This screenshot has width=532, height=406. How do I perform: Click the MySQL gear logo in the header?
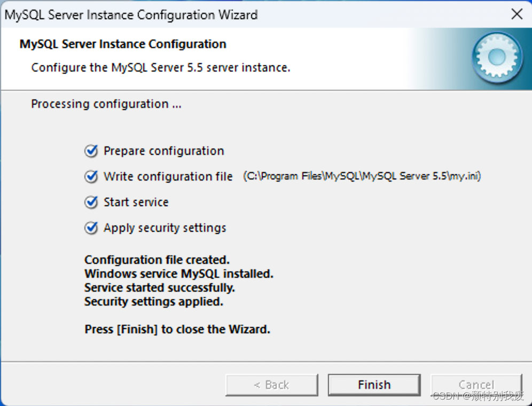(x=497, y=58)
